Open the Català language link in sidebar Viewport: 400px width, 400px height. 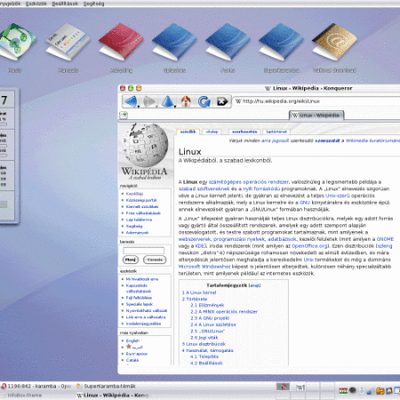(132, 360)
